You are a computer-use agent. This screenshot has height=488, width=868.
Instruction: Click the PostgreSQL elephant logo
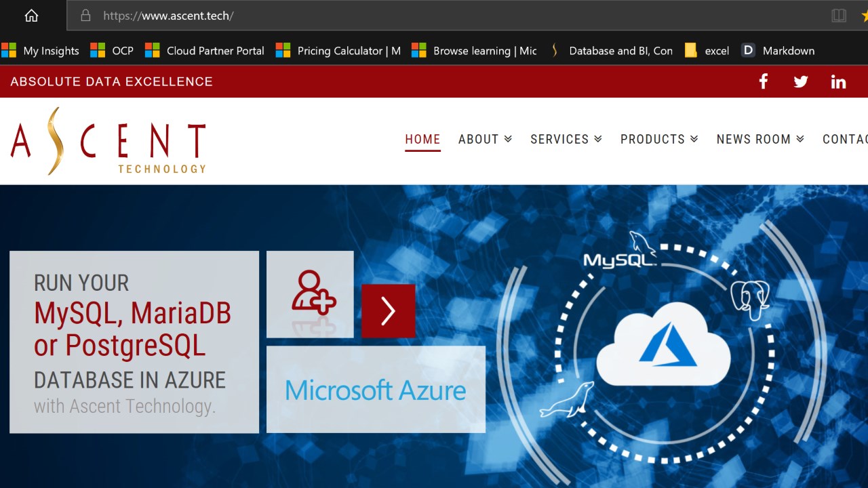[750, 300]
